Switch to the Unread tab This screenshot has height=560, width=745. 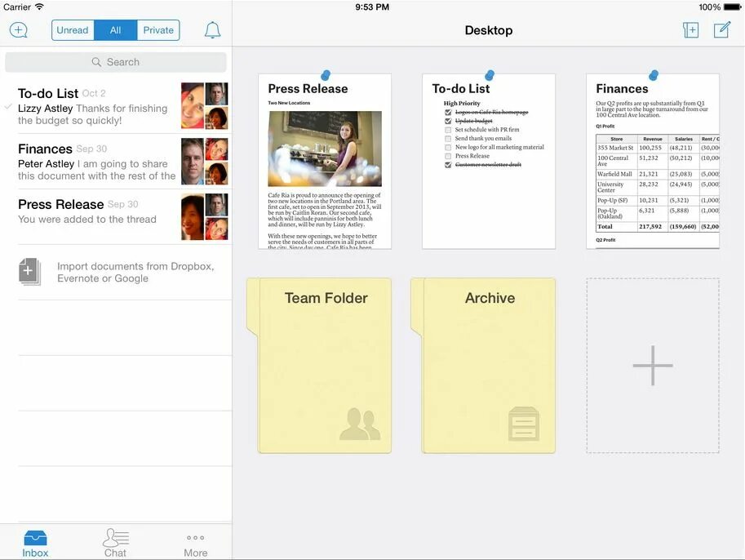pyautogui.click(x=73, y=29)
